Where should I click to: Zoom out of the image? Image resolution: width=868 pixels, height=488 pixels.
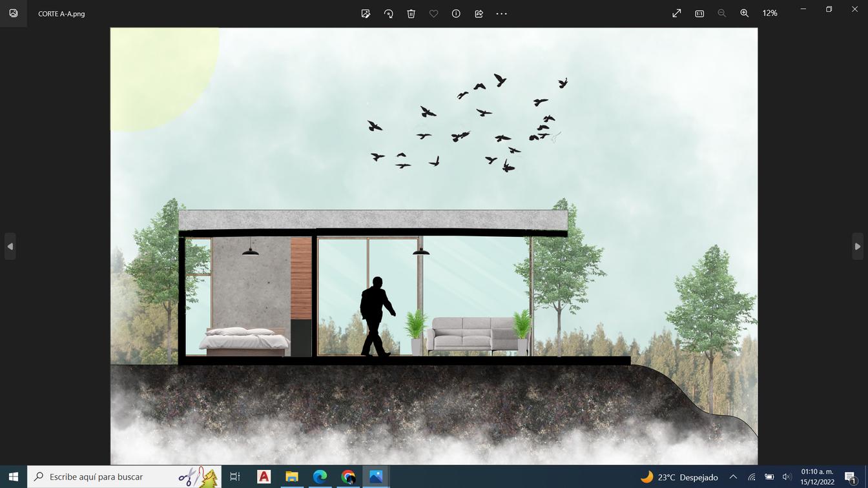click(x=721, y=13)
